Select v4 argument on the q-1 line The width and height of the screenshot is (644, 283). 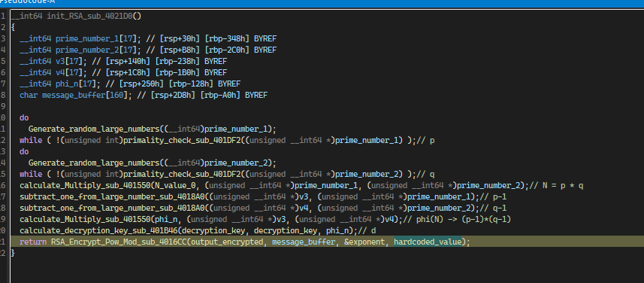[x=304, y=208]
